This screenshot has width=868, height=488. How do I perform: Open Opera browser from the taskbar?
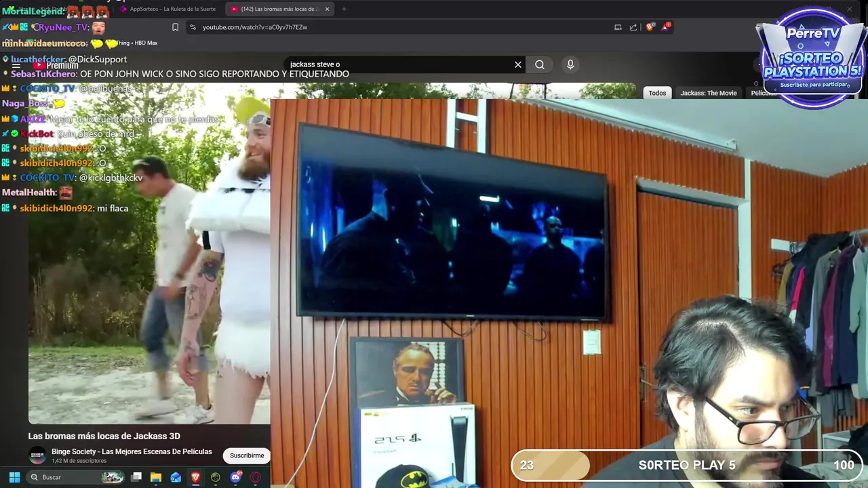pos(256,477)
